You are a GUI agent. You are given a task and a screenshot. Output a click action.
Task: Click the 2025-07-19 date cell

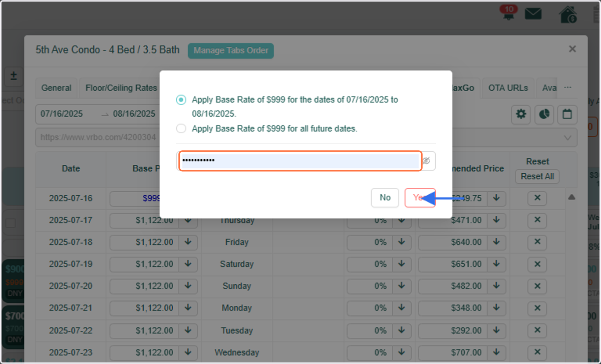click(71, 264)
